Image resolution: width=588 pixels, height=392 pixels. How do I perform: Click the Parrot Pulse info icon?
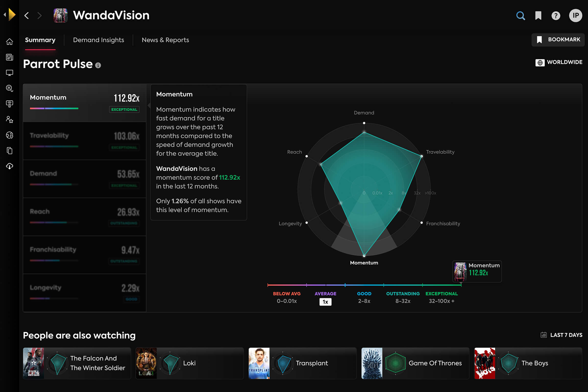[x=98, y=65]
